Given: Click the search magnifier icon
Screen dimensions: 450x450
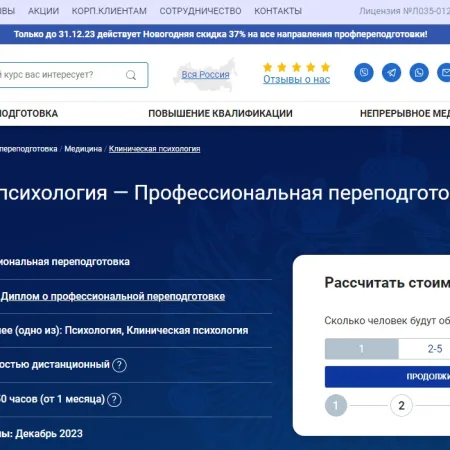Looking at the screenshot, I should [131, 75].
